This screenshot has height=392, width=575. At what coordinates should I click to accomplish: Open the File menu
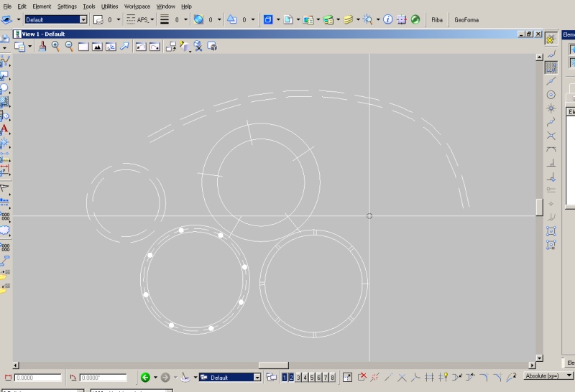click(7, 6)
